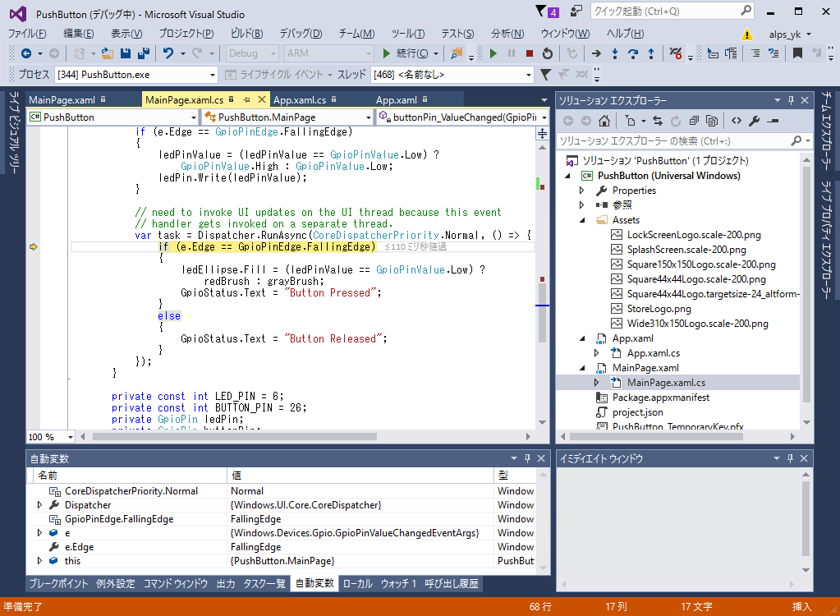Click the breakpoint toolbar icon with red dot
This screenshot has height=616, width=840.
click(676, 53)
